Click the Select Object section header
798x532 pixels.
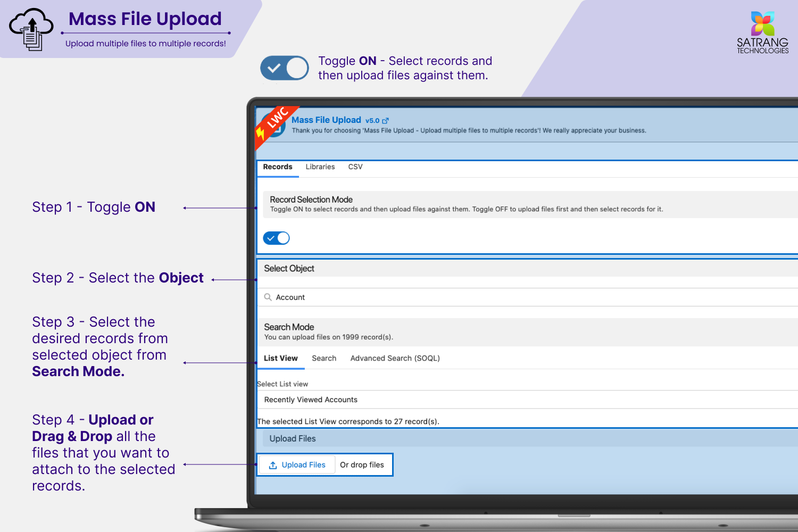click(x=528, y=269)
